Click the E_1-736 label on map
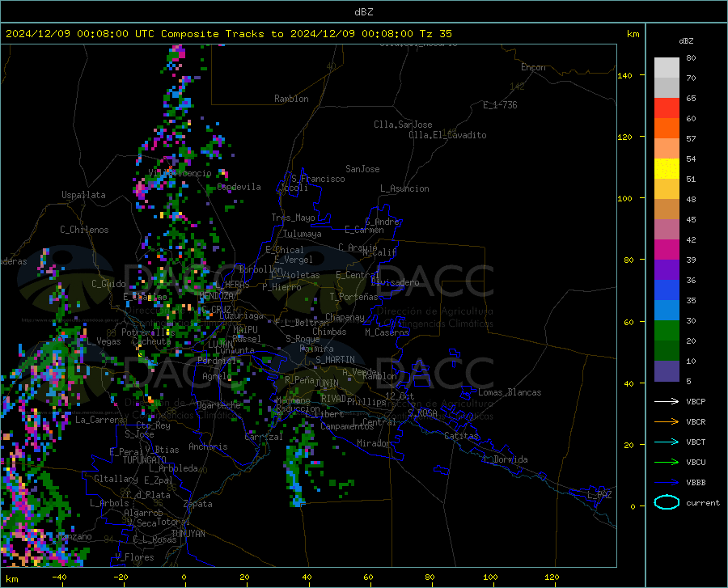 [500, 105]
